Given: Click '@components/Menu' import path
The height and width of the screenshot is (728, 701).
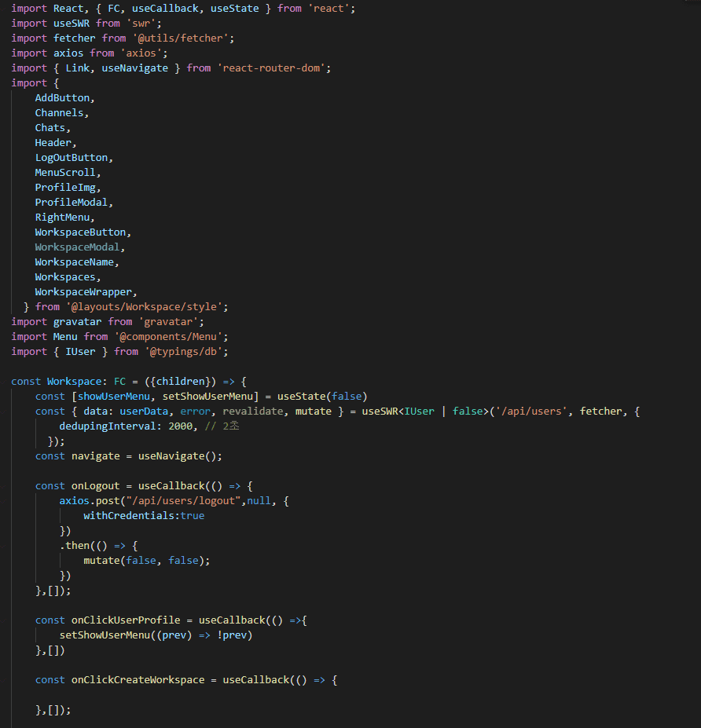Looking at the screenshot, I should point(169,337).
